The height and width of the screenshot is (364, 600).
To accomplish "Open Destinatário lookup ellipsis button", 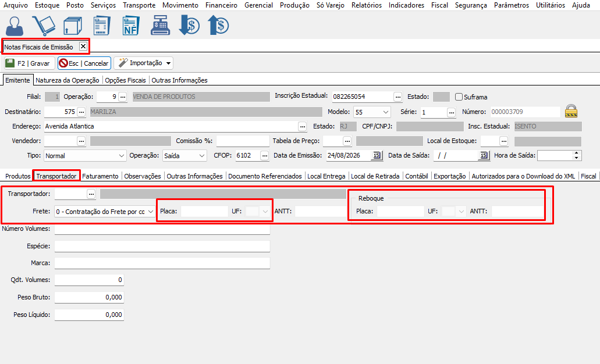I will click(81, 112).
